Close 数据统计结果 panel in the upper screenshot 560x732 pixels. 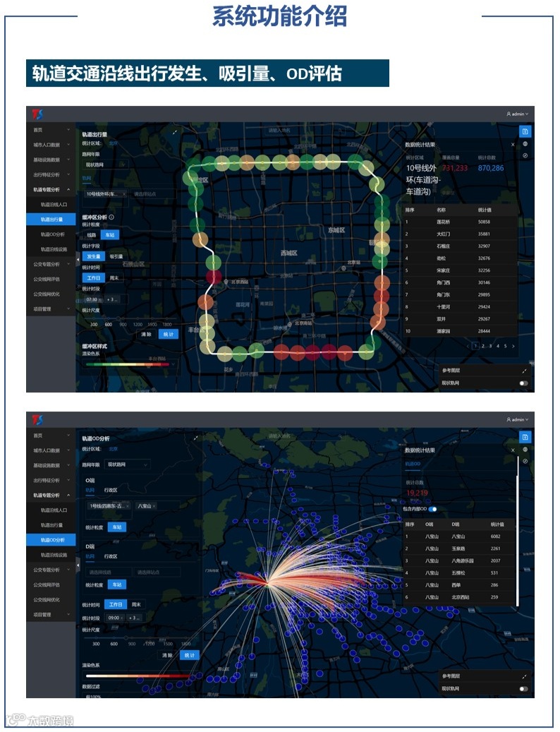click(513, 145)
